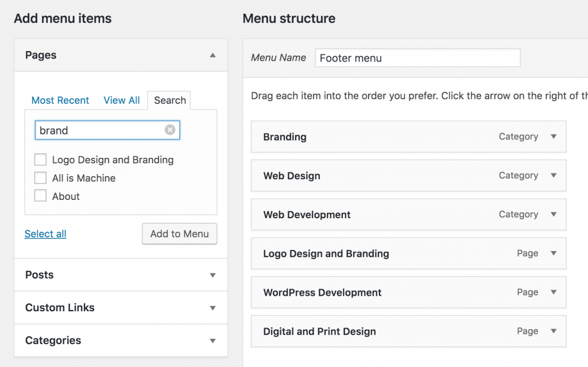The height and width of the screenshot is (367, 588).
Task: Open settings arrow on Branding category item
Action: point(553,137)
